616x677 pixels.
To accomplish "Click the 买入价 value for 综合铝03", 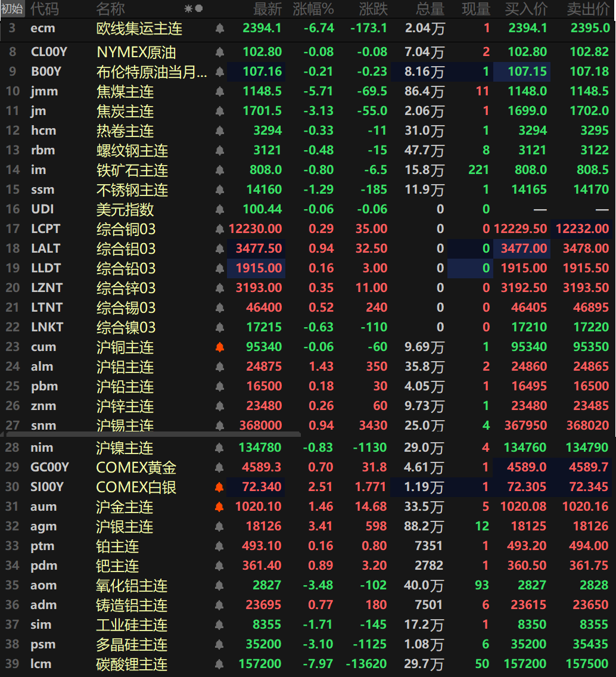I will (x=521, y=249).
